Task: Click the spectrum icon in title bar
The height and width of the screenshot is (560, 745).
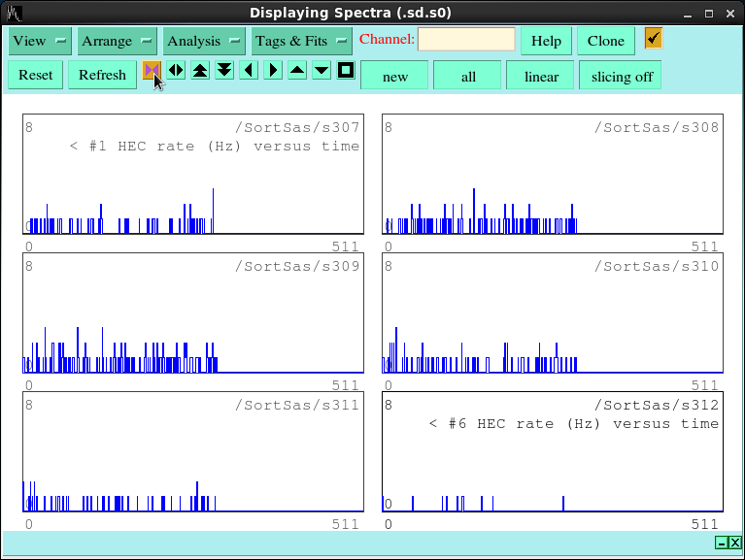Action: (x=14, y=14)
